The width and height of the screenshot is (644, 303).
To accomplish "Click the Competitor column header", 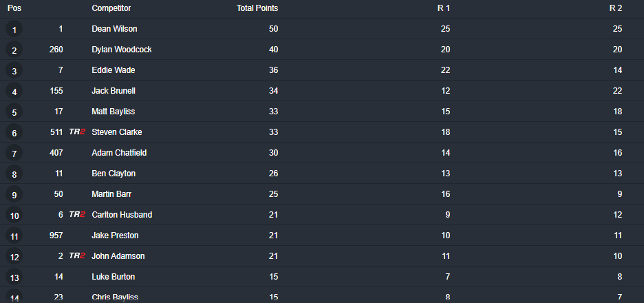I will pyautogui.click(x=111, y=8).
